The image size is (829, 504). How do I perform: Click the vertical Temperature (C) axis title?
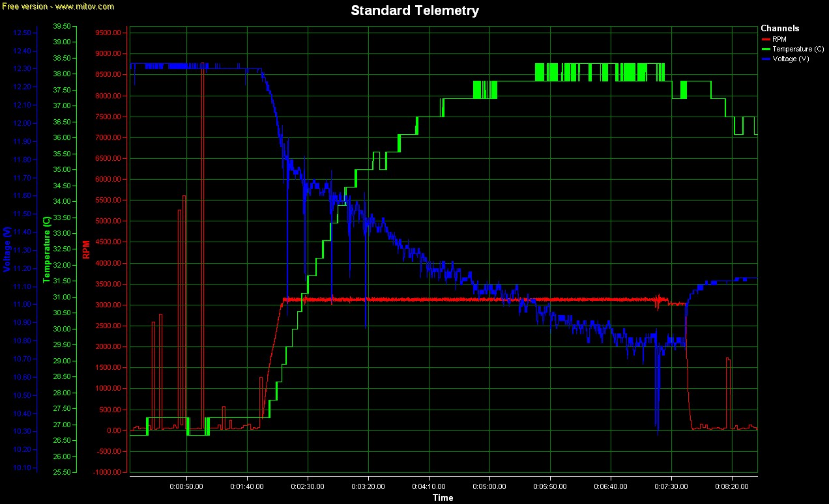click(46, 249)
